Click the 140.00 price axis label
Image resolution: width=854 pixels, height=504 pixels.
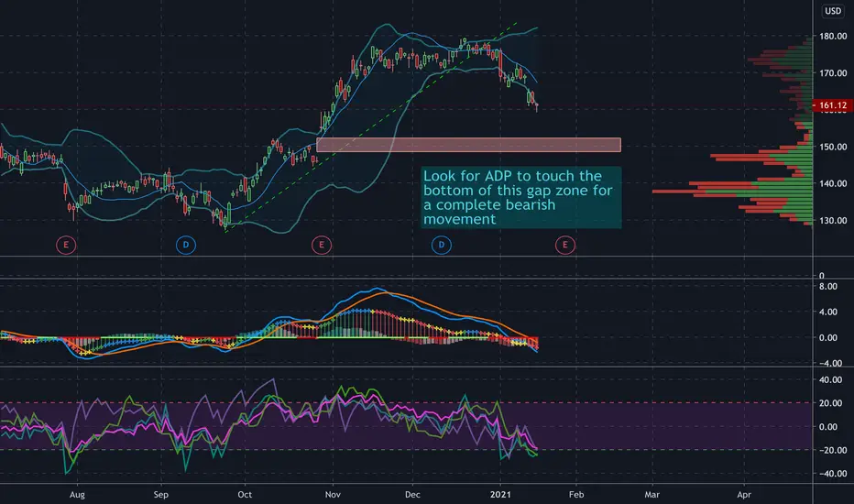tap(833, 183)
